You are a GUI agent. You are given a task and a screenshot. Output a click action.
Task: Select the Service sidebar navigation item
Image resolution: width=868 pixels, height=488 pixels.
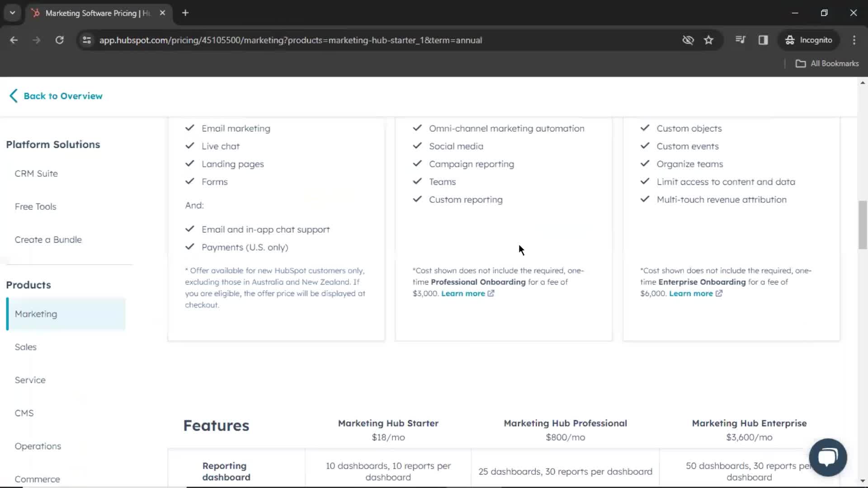pyautogui.click(x=30, y=380)
